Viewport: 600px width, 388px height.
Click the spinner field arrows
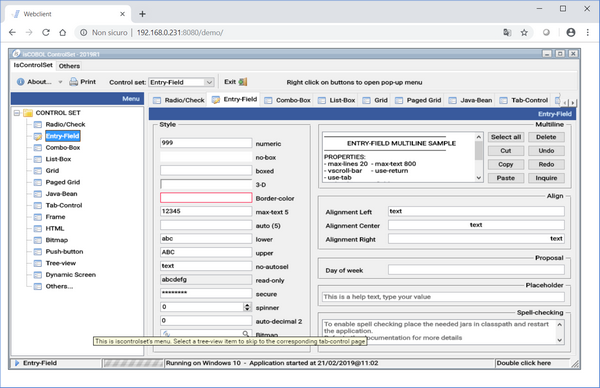(247, 307)
